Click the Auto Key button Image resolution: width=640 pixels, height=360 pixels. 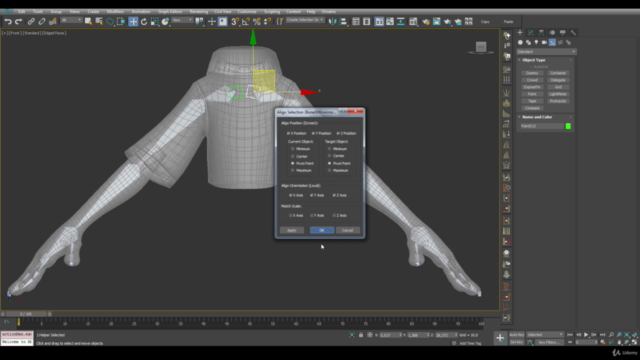click(517, 335)
